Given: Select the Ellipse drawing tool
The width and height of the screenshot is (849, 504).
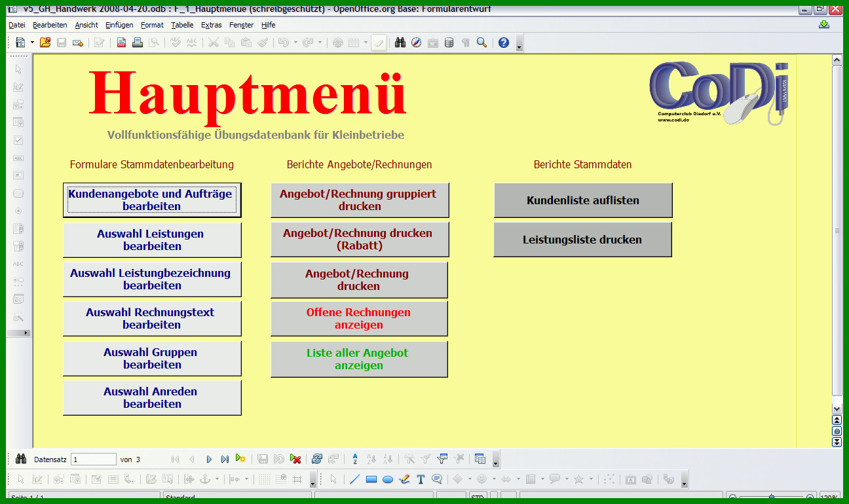Looking at the screenshot, I should point(388,479).
